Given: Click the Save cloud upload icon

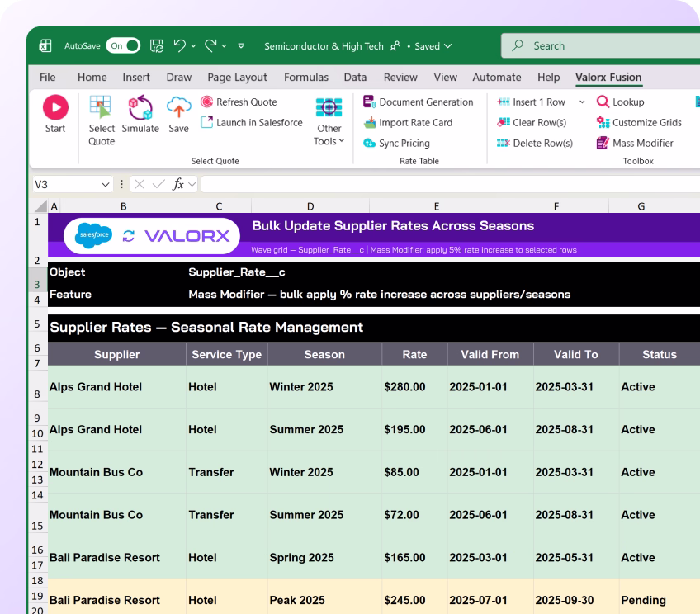Looking at the screenshot, I should click(178, 107).
